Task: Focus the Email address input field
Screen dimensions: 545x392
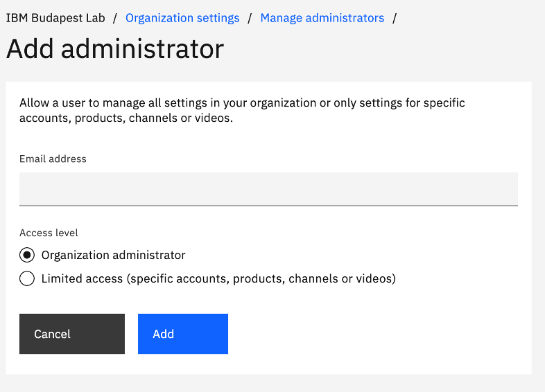Action: click(x=268, y=189)
